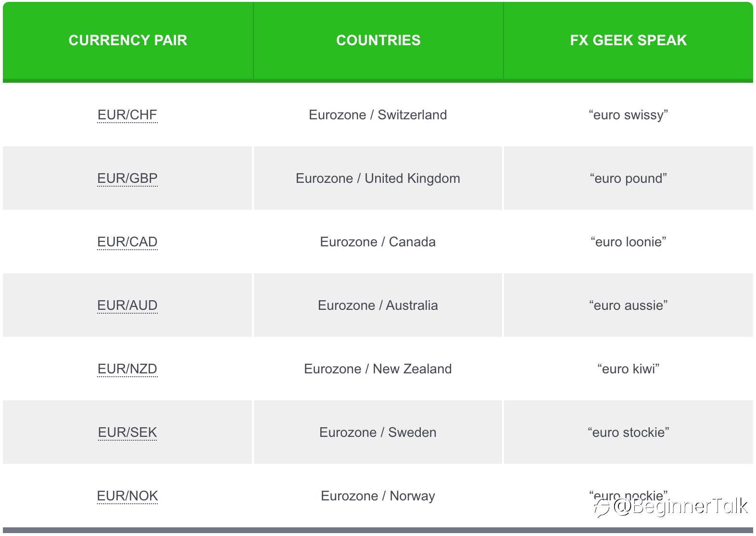Viewport: 756px width, 536px height.
Task: Follow the EUR/AUD link
Action: (127, 306)
